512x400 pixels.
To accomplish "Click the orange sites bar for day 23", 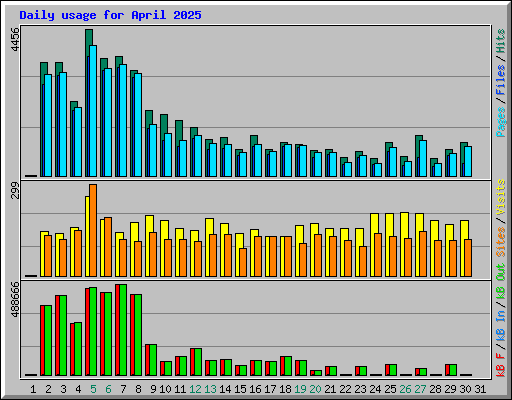I will [363, 261].
